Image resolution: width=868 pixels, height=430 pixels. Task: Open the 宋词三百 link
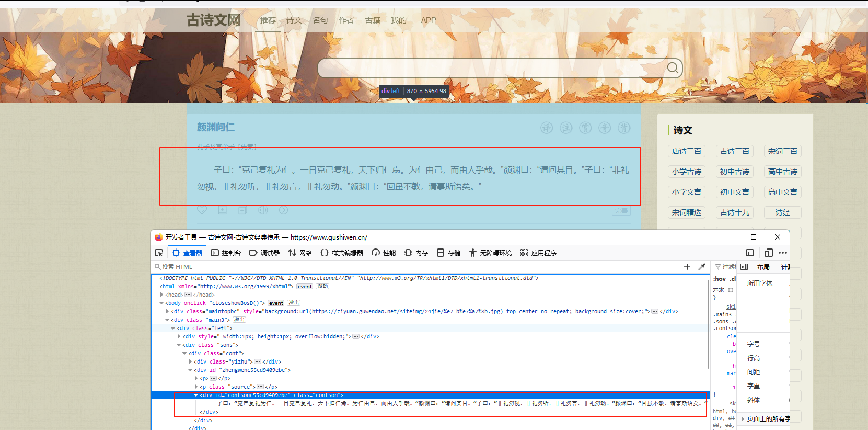pos(783,151)
